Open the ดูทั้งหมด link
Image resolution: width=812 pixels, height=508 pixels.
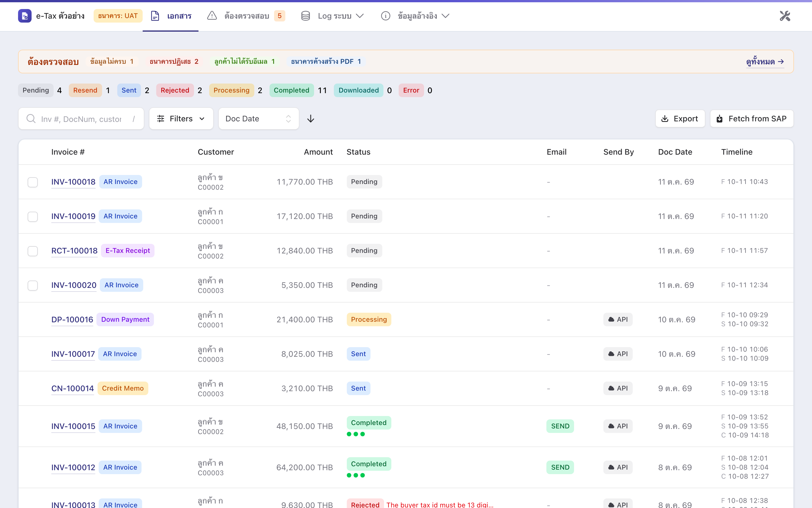pyautogui.click(x=765, y=62)
